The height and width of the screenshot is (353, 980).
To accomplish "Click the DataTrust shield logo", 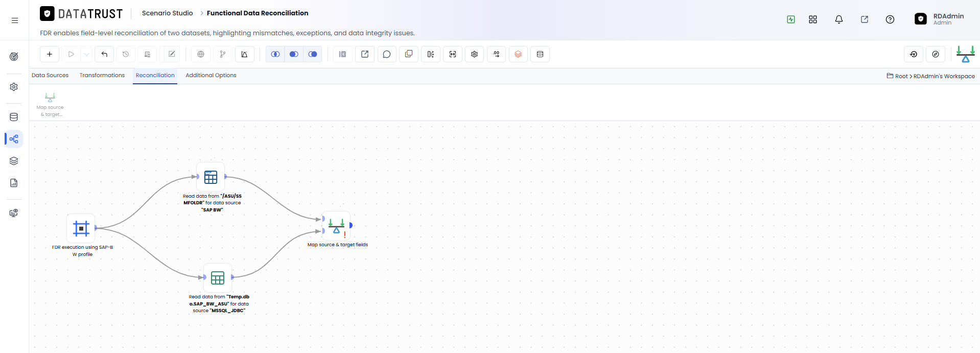I will [47, 14].
